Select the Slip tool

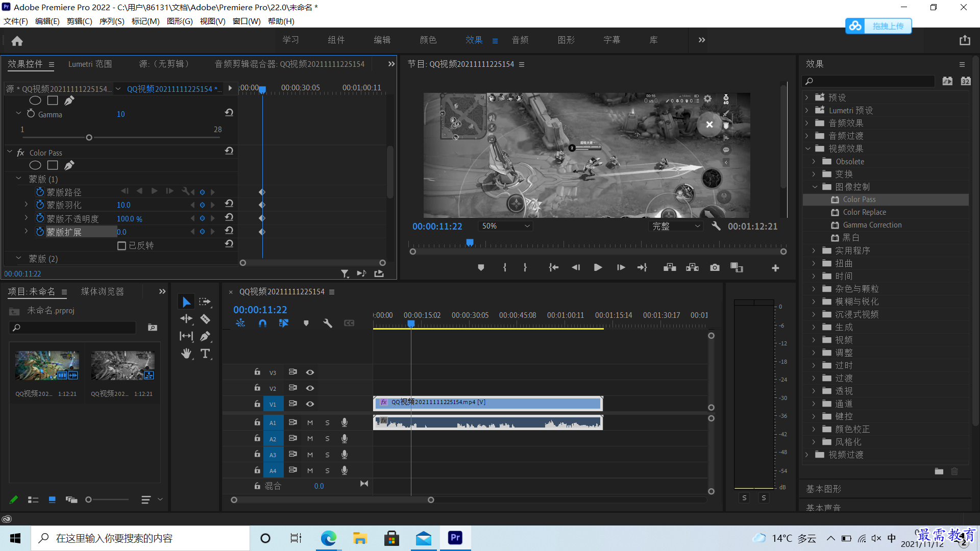pos(186,336)
